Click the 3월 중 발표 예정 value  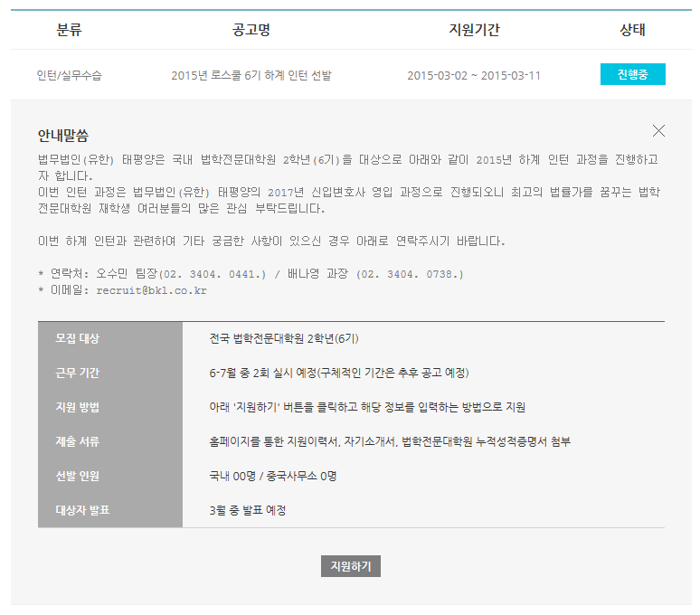(247, 511)
